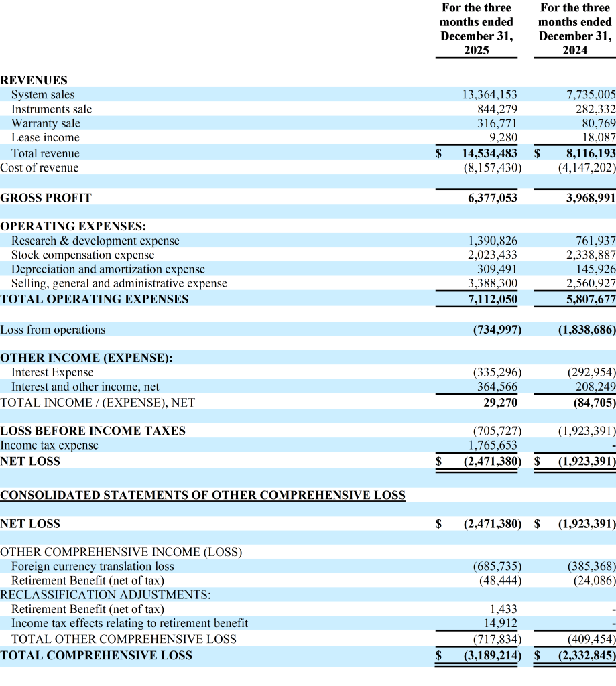The height and width of the screenshot is (686, 616).
Task: Select total operating expenses value 7,112,050
Action: click(x=493, y=299)
